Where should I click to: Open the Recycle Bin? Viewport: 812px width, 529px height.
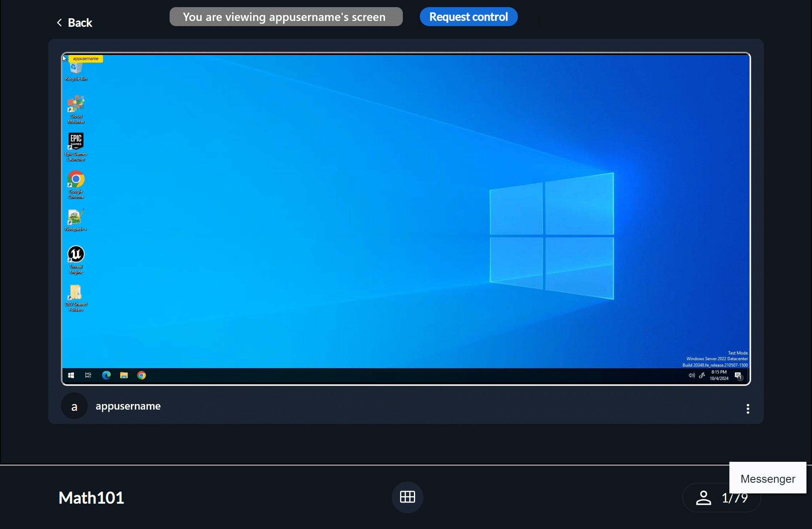[x=75, y=68]
